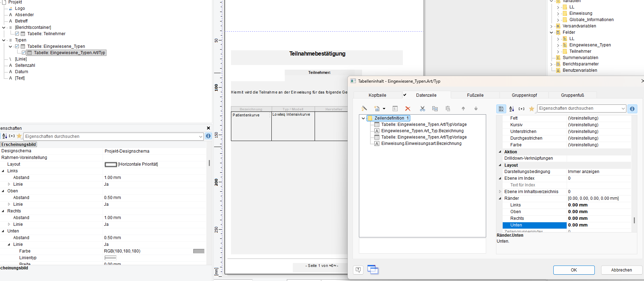Toggle checkbox for Tabelle: Eingewiesene_Typen
The width and height of the screenshot is (644, 281).
[17, 46]
